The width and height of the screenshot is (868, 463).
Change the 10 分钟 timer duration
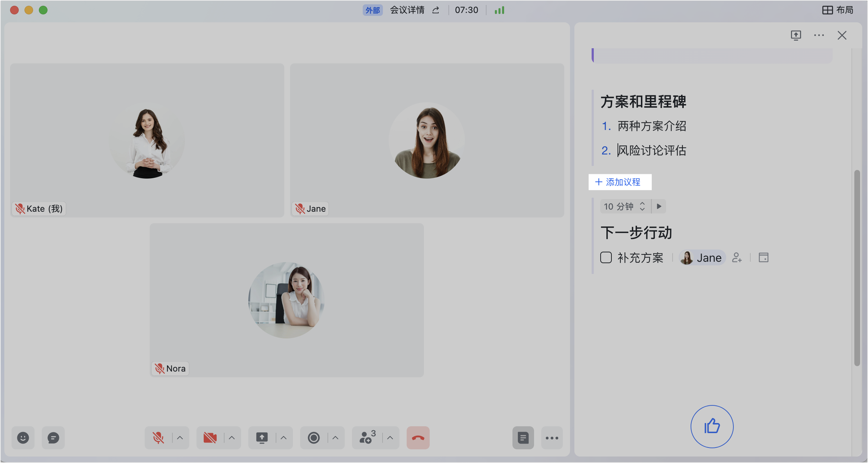625,206
